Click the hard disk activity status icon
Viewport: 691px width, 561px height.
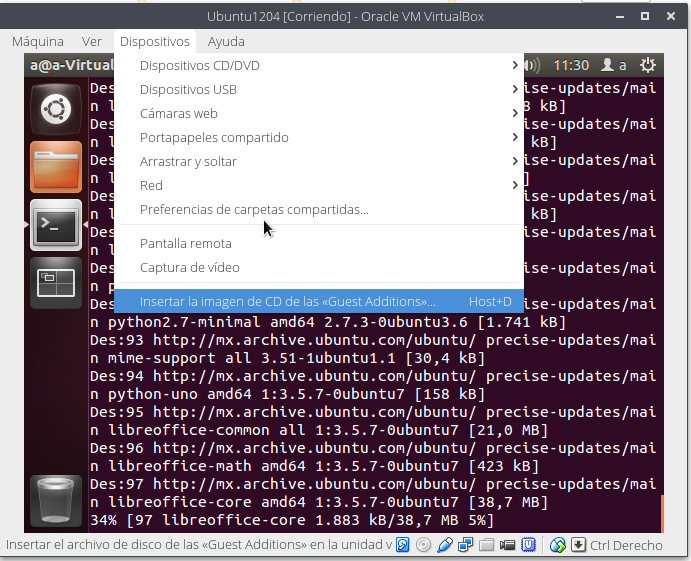pos(402,545)
